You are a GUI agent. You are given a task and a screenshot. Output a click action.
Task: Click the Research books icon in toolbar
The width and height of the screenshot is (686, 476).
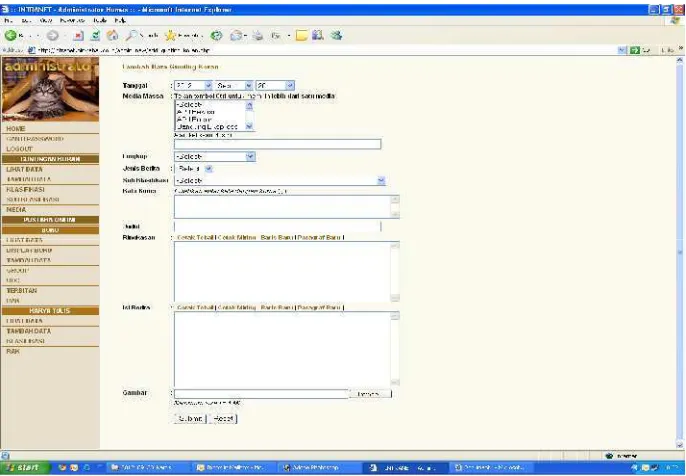tap(318, 36)
